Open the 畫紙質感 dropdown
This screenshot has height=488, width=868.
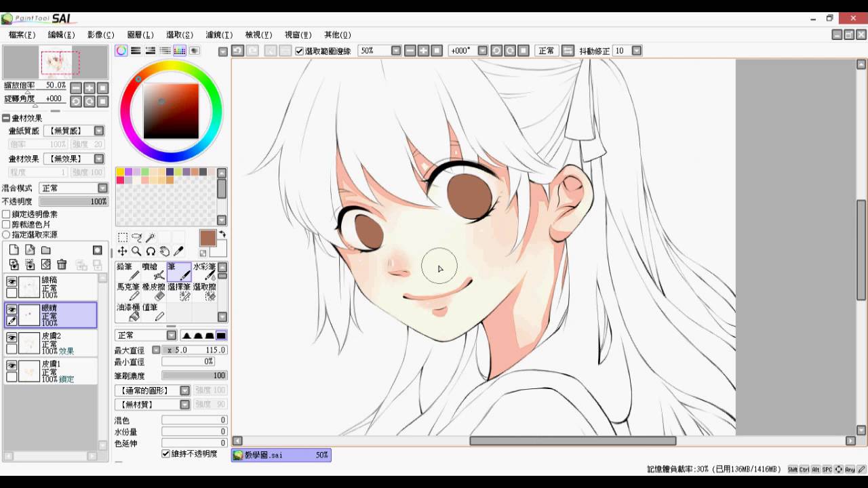coord(74,131)
